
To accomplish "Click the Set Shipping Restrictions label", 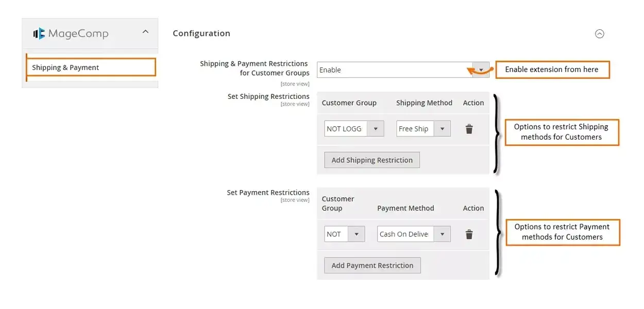I will click(268, 96).
